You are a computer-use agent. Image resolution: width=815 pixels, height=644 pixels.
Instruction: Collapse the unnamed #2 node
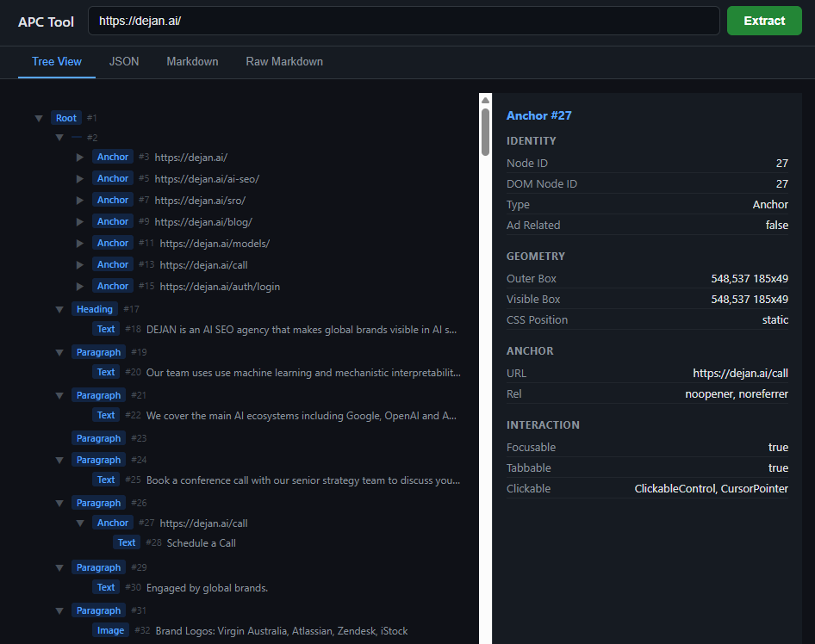pos(59,138)
